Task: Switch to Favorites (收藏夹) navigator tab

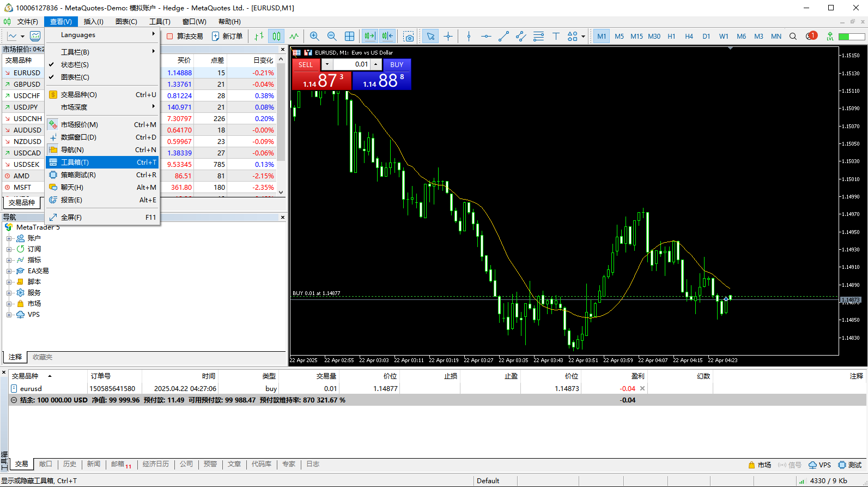Action: [x=43, y=357]
